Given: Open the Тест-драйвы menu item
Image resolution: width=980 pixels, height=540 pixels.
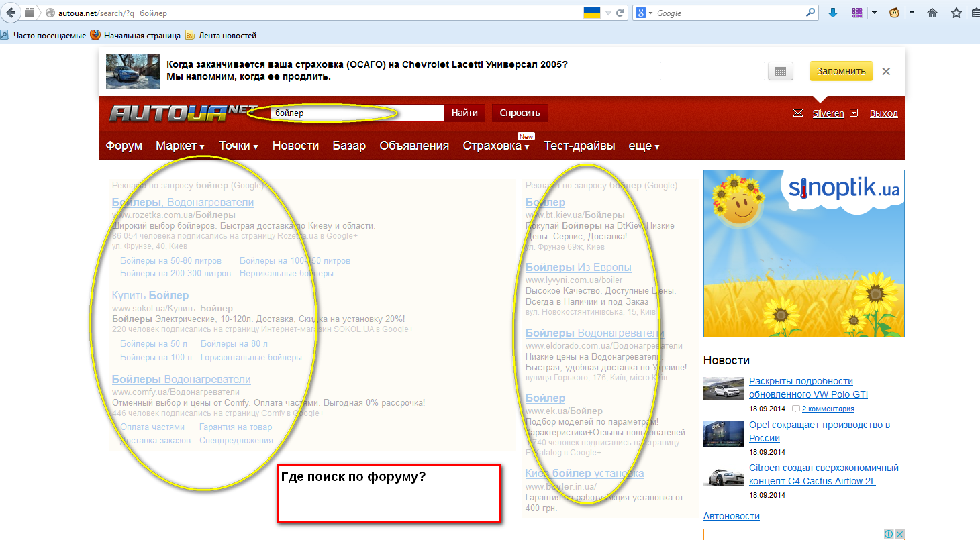Looking at the screenshot, I should pyautogui.click(x=579, y=146).
